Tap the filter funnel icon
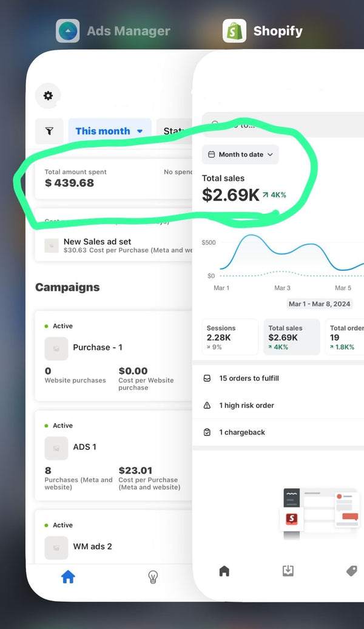This screenshot has height=629, width=364. [x=49, y=131]
